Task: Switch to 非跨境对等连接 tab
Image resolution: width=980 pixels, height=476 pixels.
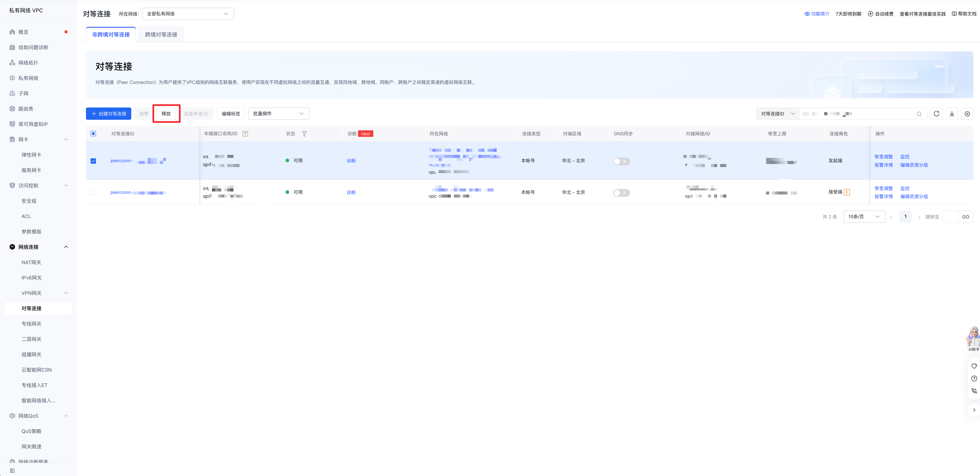Action: (111, 35)
